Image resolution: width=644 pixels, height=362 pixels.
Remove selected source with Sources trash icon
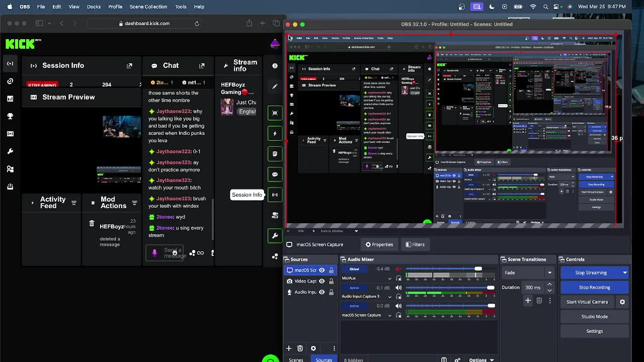(x=300, y=348)
